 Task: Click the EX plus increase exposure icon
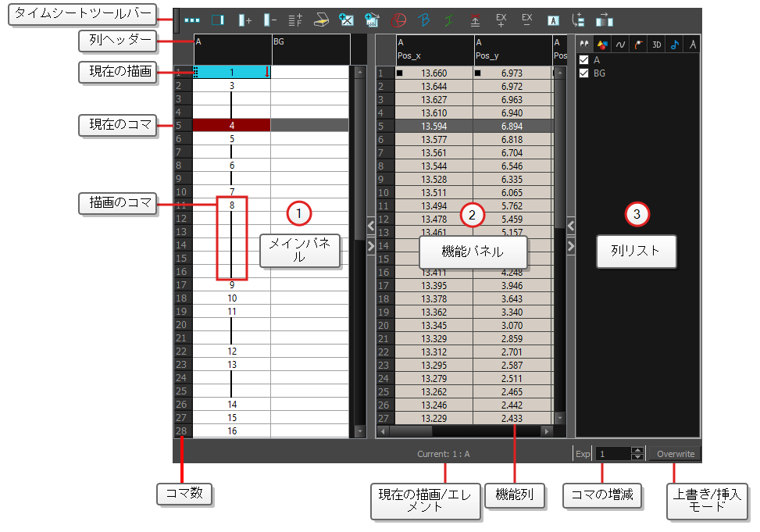(501, 20)
